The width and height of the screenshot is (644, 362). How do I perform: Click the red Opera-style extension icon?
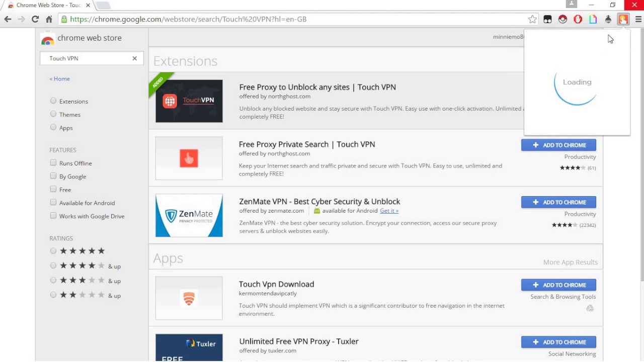578,19
